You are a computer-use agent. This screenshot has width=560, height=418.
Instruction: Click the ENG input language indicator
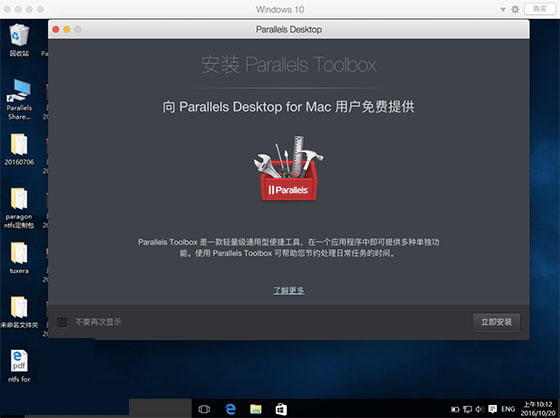tap(508, 409)
